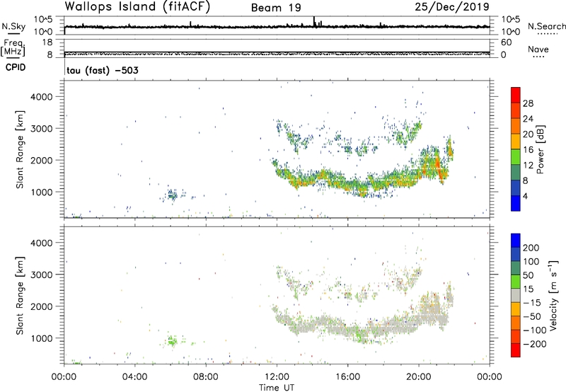Click the green scatter cluster near 06:00 in the velocity panel
Image resolution: width=566 pixels, height=392 pixels.
(x=173, y=340)
